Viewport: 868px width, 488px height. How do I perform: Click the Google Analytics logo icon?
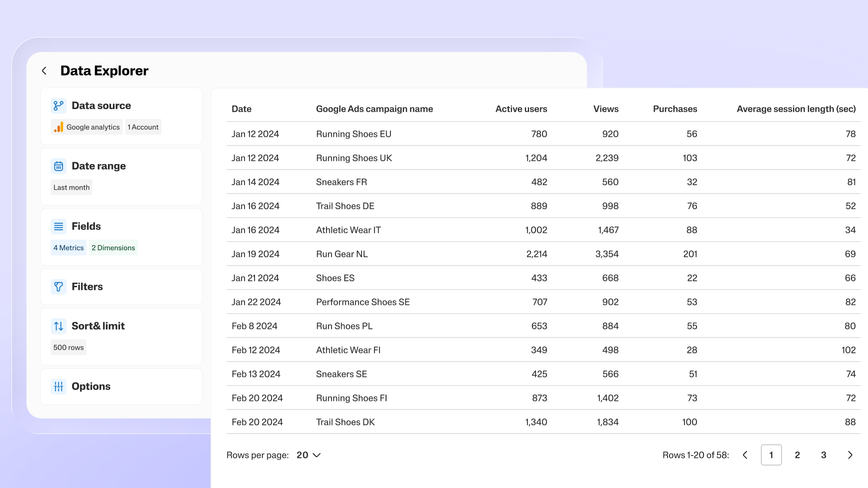point(58,127)
